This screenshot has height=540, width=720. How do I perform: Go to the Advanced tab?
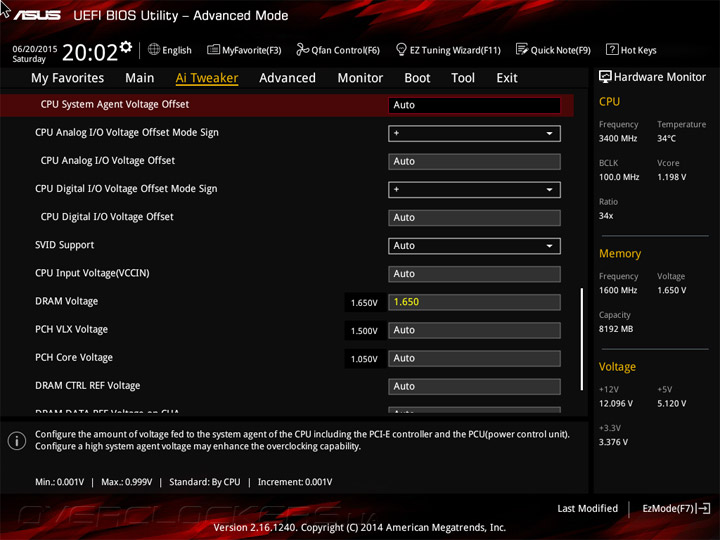click(287, 78)
